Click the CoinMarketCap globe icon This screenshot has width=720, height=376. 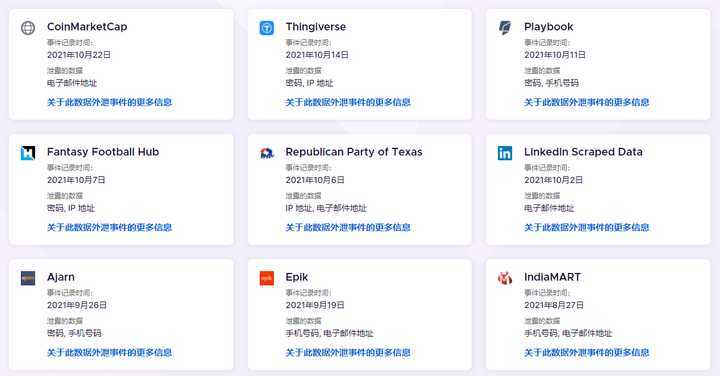(28, 28)
